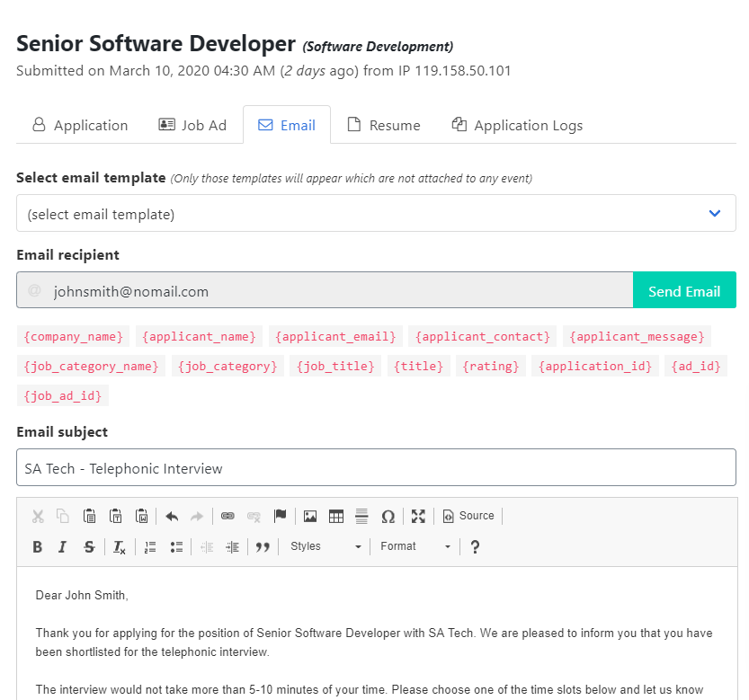Image resolution: width=749 pixels, height=700 pixels.
Task: Expand the Styles dropdown
Action: pyautogui.click(x=325, y=546)
